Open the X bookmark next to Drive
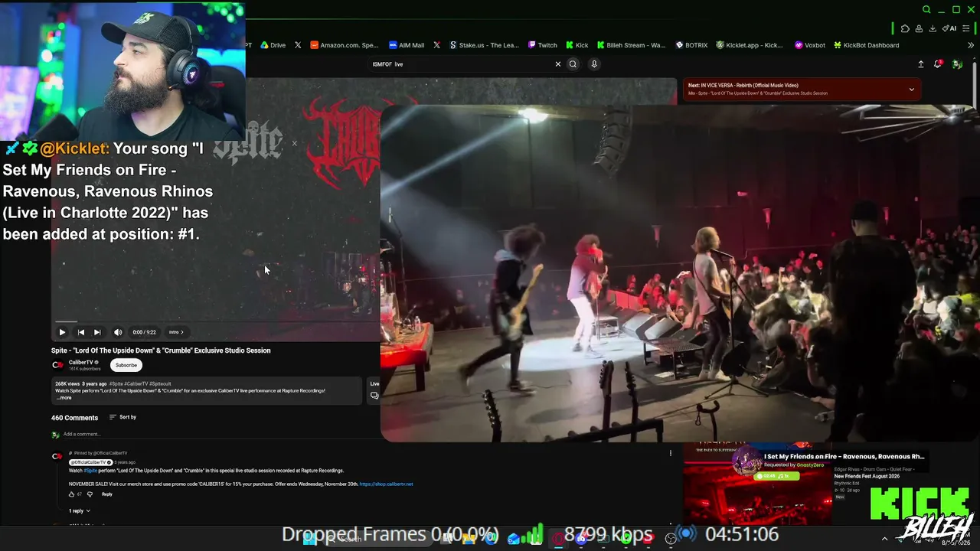Screen dimensions: 980x551 pos(298,45)
